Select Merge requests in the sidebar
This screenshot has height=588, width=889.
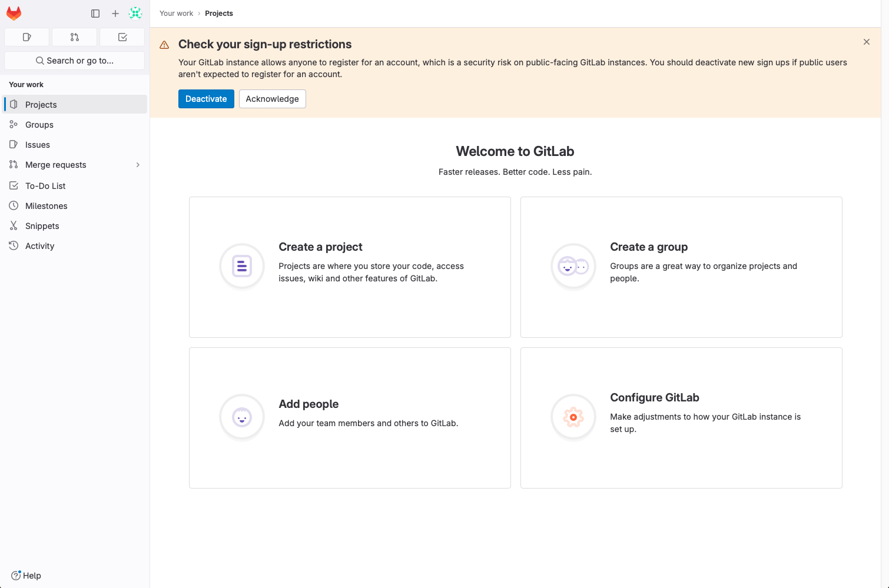(75, 164)
